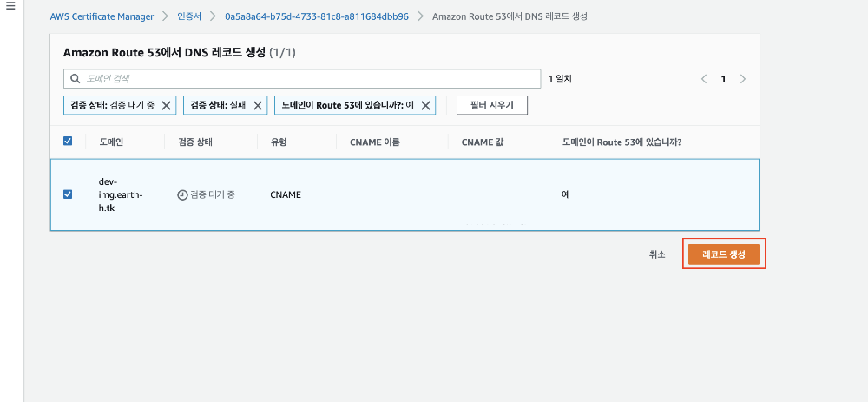Screen dimensions: 868x402
Task: Click the CNAME 값 column header
Action: pos(482,142)
